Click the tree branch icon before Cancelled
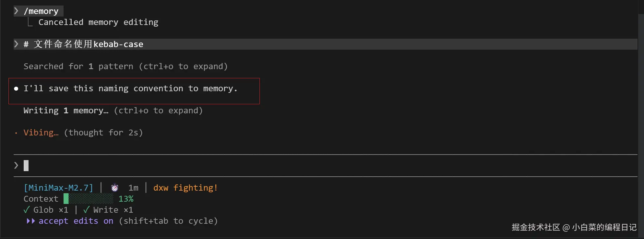 pyautogui.click(x=30, y=22)
